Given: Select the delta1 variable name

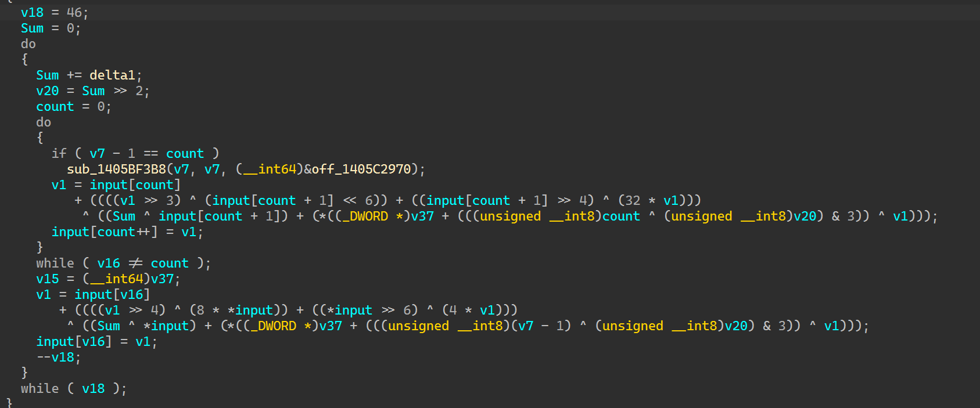Looking at the screenshot, I should 112,75.
